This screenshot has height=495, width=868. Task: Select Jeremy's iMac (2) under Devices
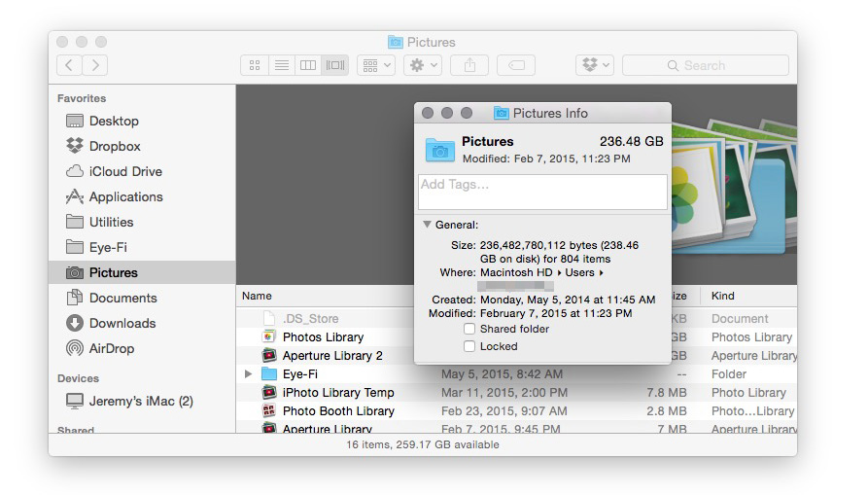[141, 401]
